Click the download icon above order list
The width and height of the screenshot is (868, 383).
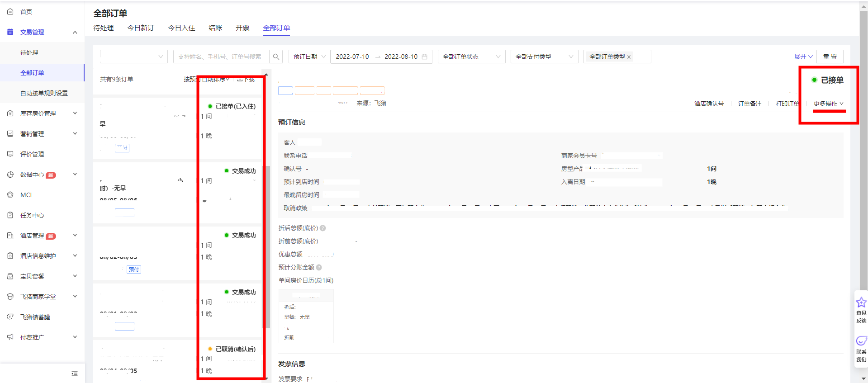tap(240, 80)
